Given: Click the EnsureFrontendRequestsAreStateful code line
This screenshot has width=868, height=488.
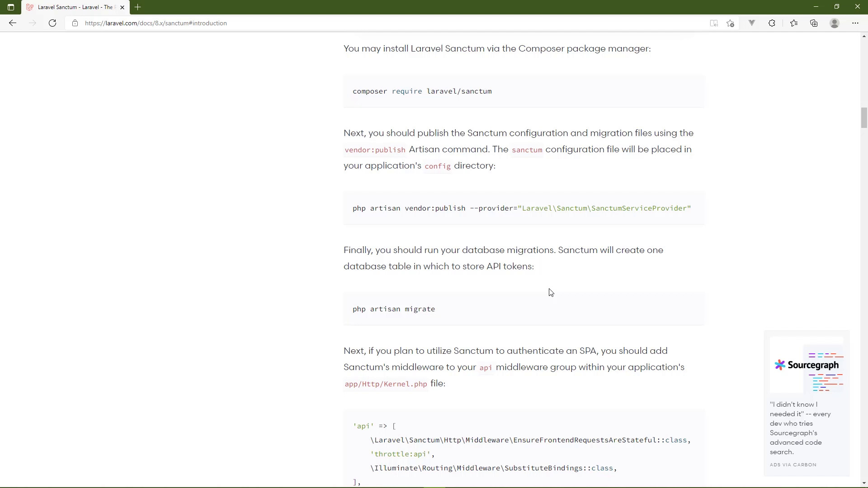Looking at the screenshot, I should coord(530,440).
